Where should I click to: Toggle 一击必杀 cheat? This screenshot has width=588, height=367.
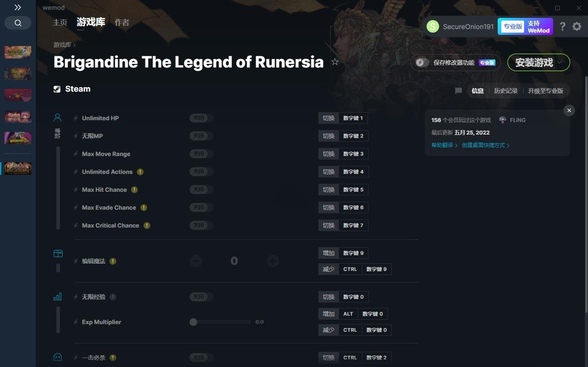(201, 358)
